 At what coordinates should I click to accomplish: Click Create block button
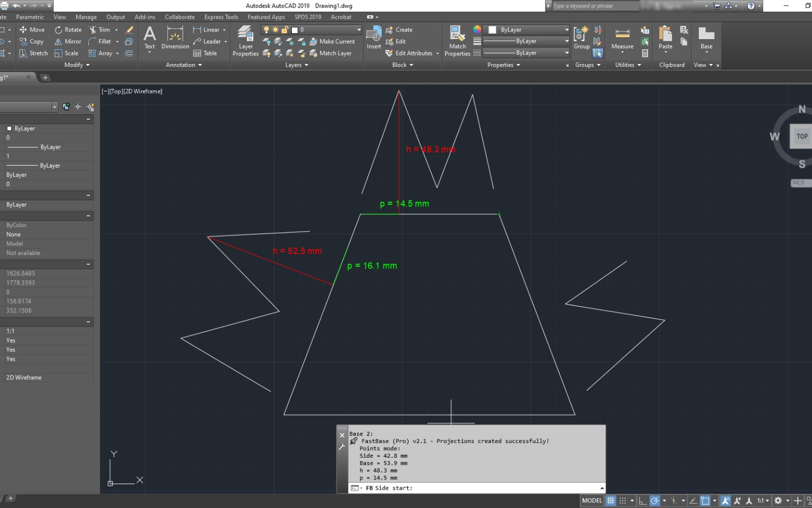point(399,29)
